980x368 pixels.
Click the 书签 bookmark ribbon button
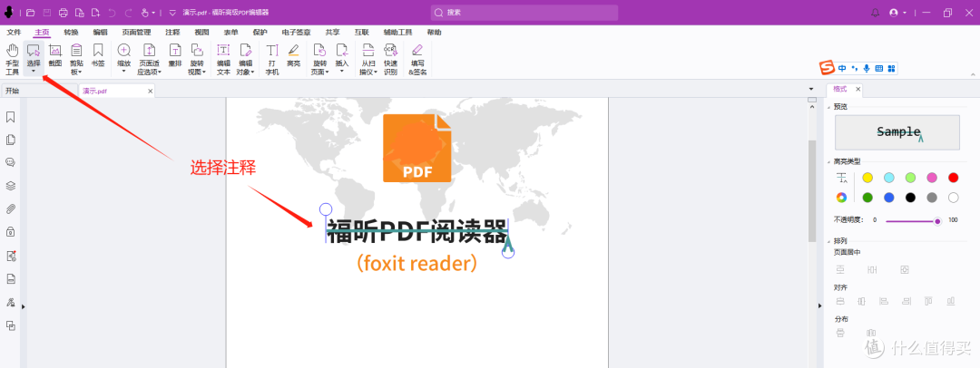98,55
